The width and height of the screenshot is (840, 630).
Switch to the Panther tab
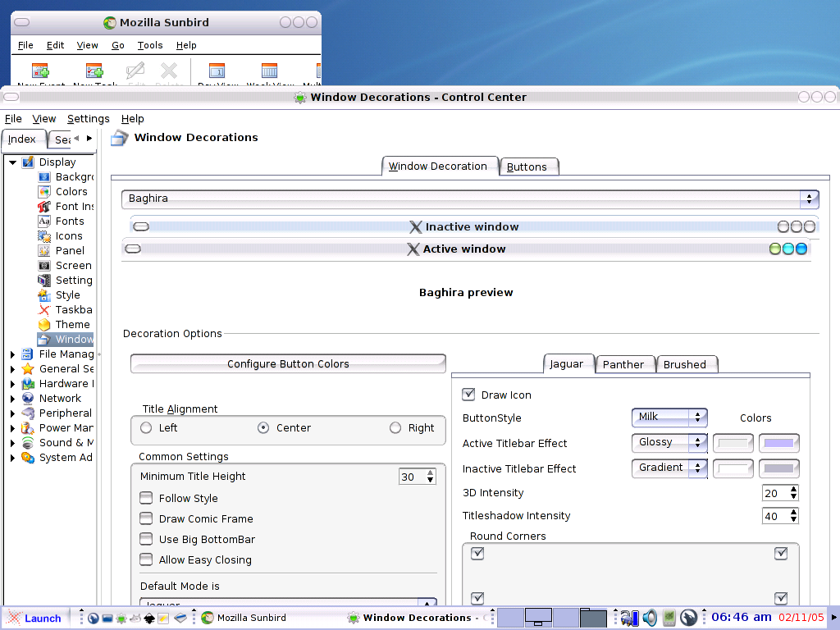click(623, 364)
